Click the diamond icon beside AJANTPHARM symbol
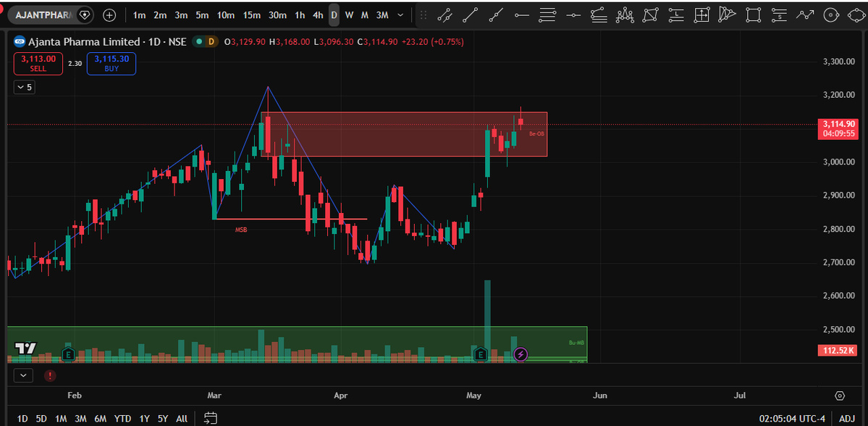The image size is (868, 426). [84, 15]
